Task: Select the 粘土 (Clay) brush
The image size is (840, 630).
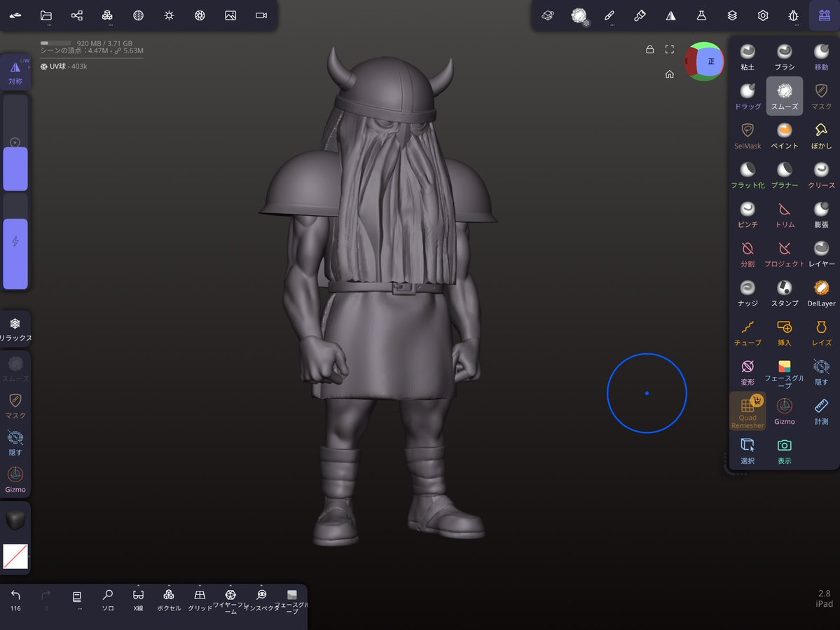Action: click(x=748, y=57)
